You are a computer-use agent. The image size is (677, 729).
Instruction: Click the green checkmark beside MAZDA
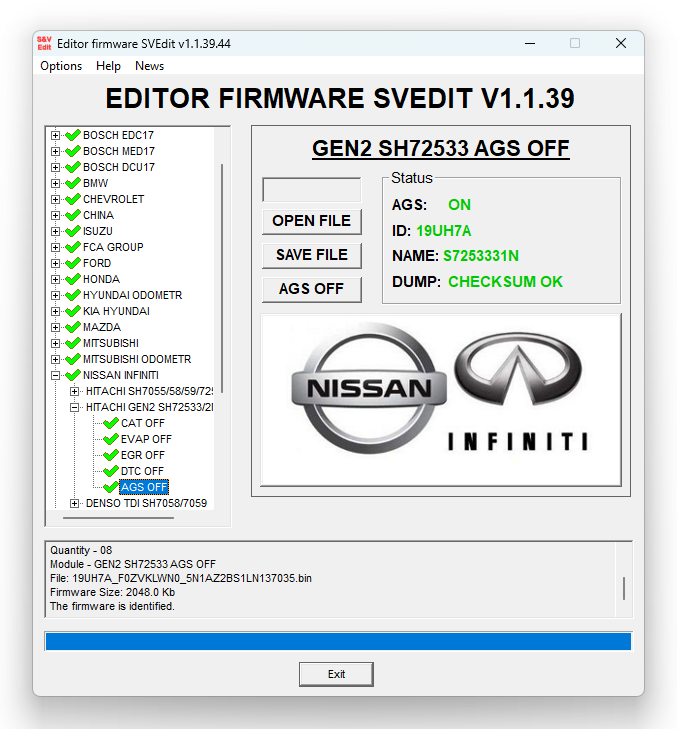(x=73, y=327)
